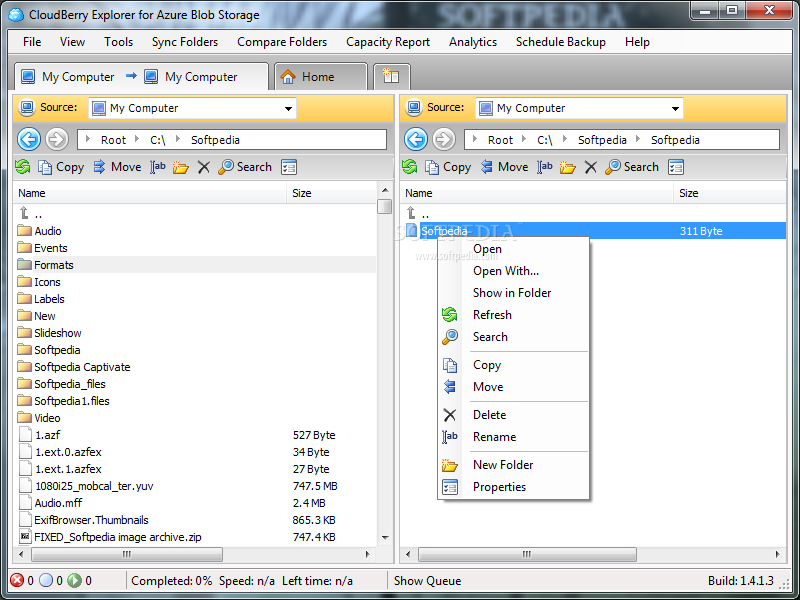Click the green running tasks status icon
This screenshot has width=800, height=600.
(74, 580)
